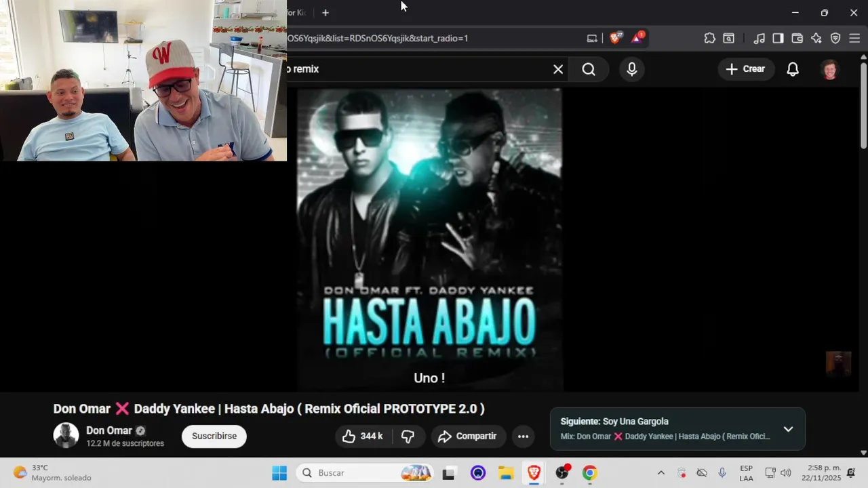868x488 pixels.
Task: Click the cloud sync tray icon
Action: [702, 473]
